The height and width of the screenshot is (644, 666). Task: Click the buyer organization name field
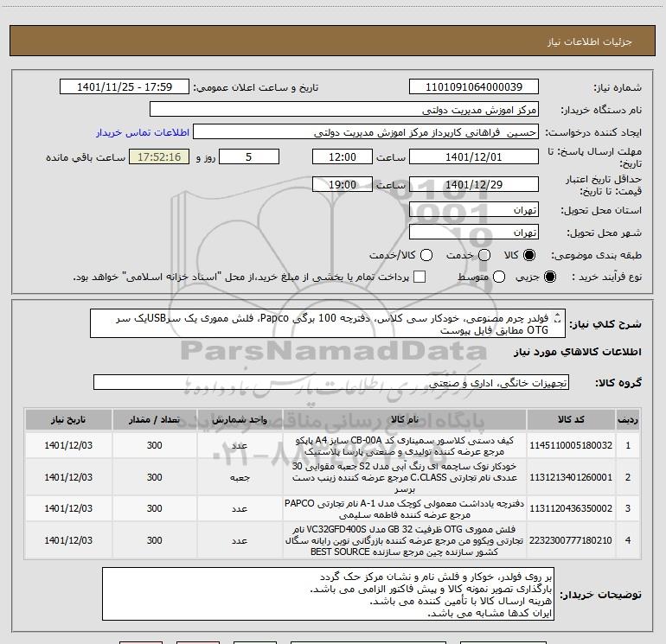click(344, 110)
